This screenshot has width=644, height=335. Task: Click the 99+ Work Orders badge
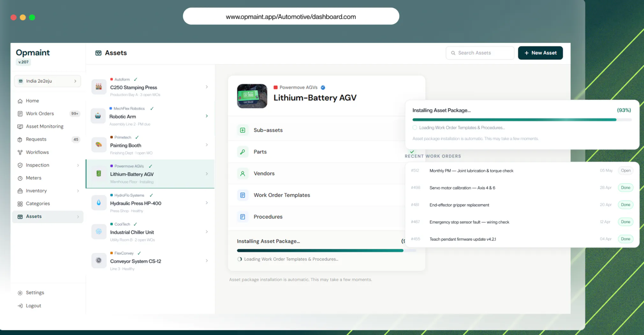pyautogui.click(x=75, y=114)
